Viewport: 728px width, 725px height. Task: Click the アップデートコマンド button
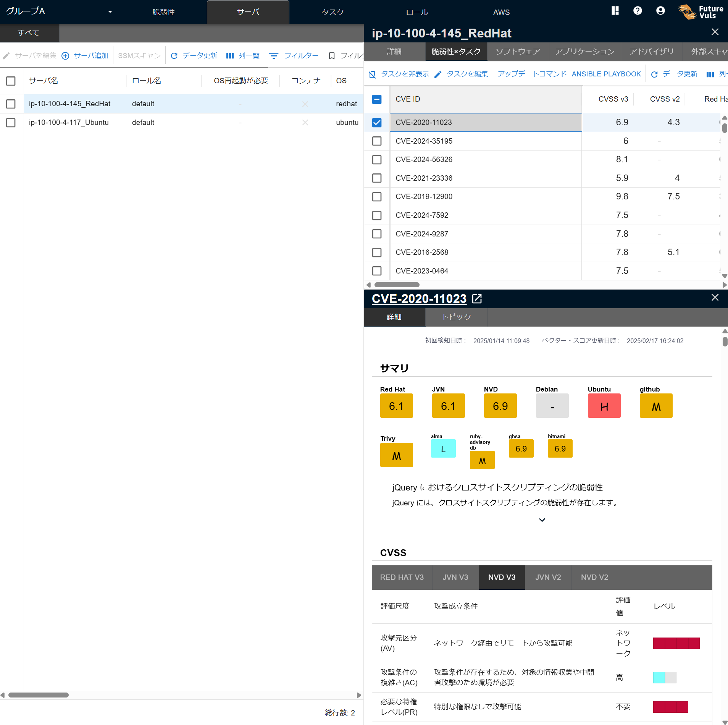click(532, 74)
